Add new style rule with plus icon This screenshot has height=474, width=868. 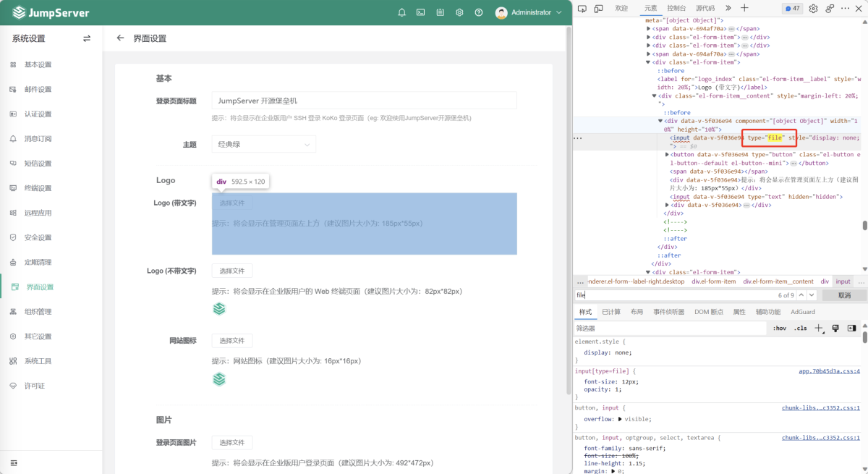pos(818,329)
